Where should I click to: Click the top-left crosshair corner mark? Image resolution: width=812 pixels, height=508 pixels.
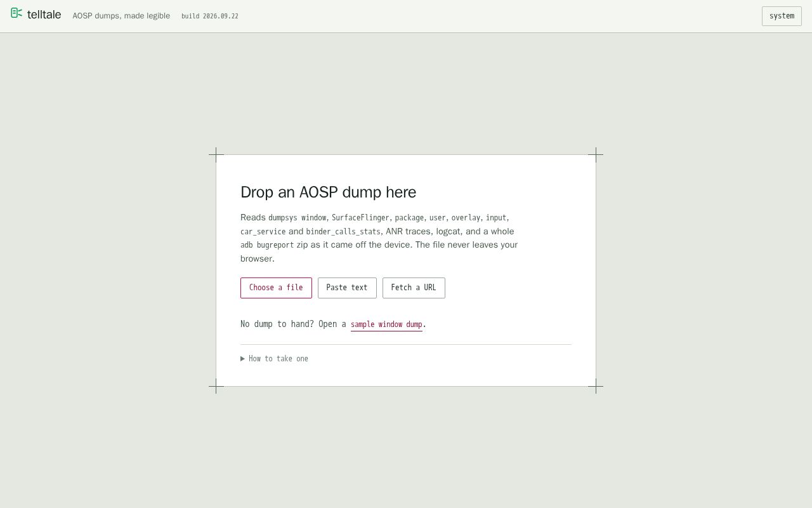pos(216,154)
